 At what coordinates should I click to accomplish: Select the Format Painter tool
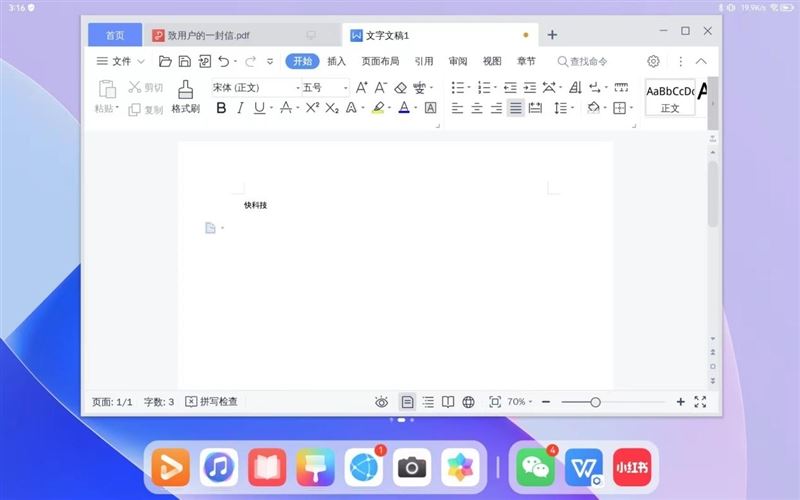[x=185, y=97]
